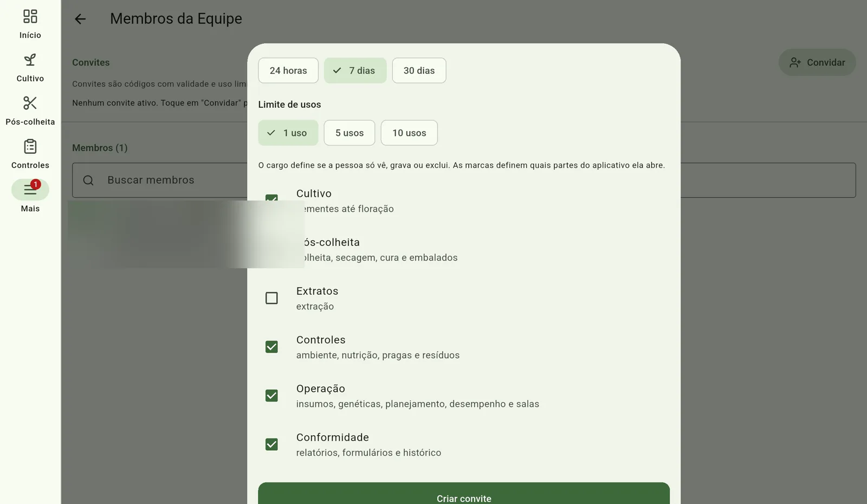Screen dimensions: 867x504
Task: Go back with the arrow icon
Action: (80, 19)
